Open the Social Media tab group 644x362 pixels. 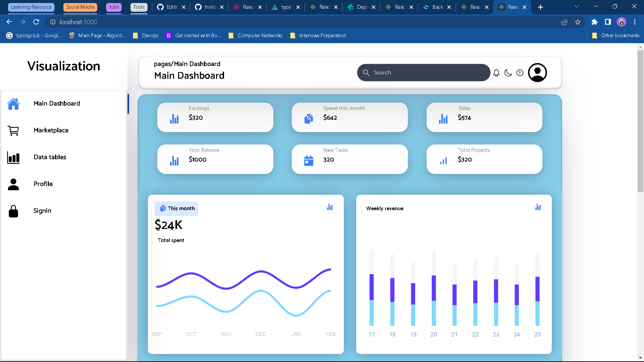tap(80, 7)
